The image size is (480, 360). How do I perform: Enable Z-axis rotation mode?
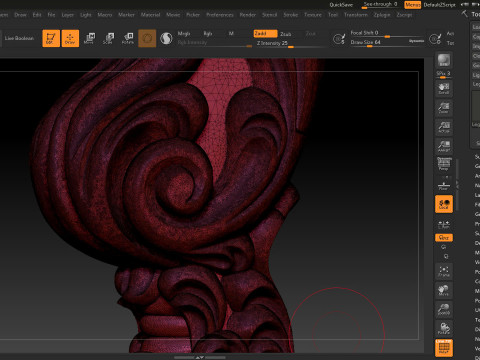(x=446, y=256)
